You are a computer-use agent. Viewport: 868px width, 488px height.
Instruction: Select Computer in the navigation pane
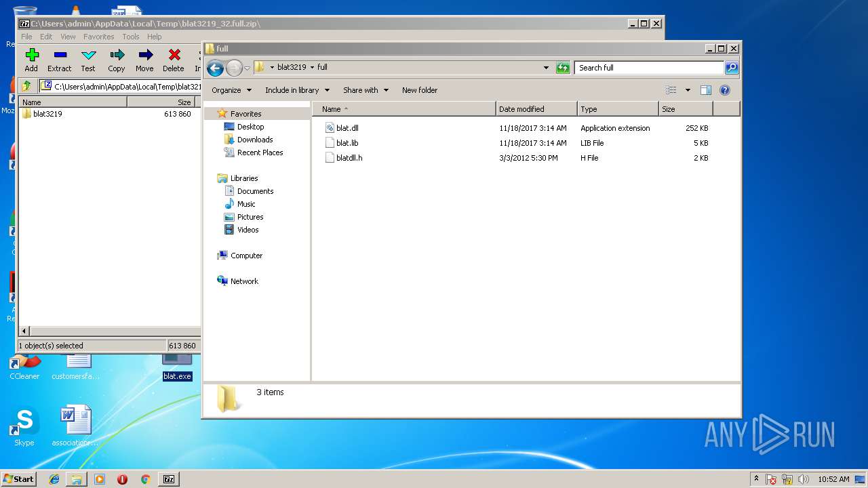pyautogui.click(x=246, y=256)
